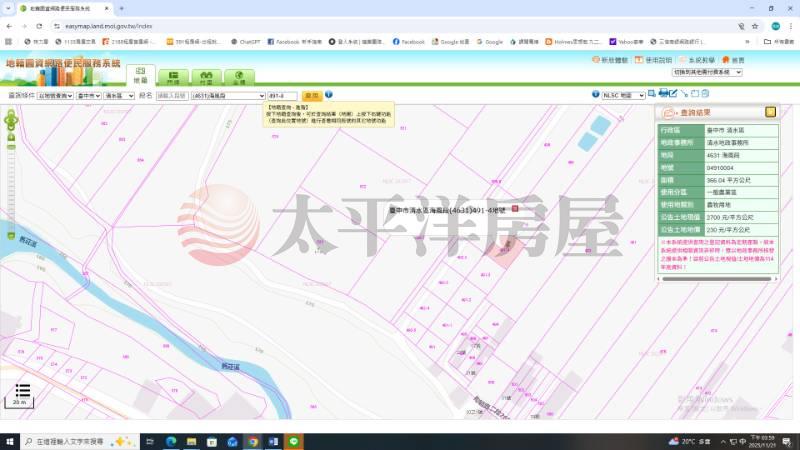Click the map edit/draw icon

pos(673,94)
